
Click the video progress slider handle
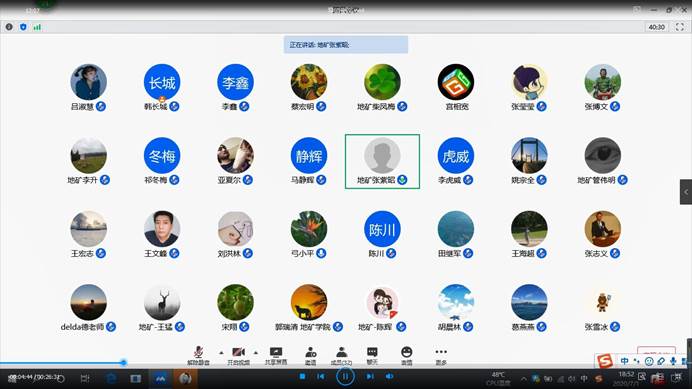click(x=124, y=363)
